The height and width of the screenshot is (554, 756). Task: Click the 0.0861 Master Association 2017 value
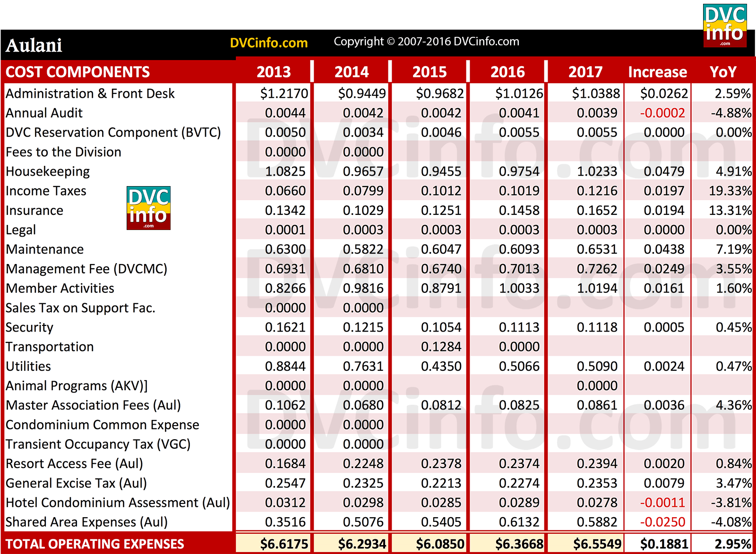tap(597, 405)
